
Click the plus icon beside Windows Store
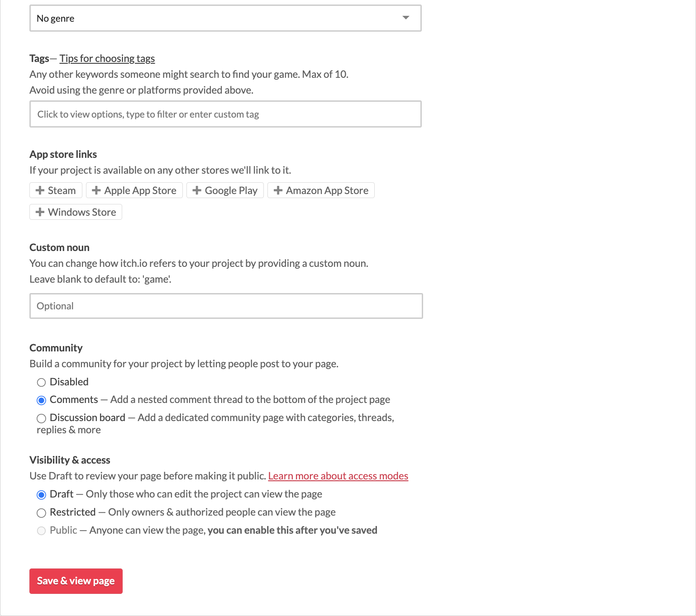40,212
